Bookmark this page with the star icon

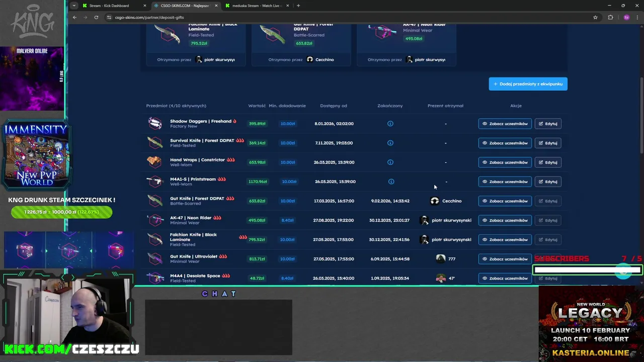coord(595,17)
